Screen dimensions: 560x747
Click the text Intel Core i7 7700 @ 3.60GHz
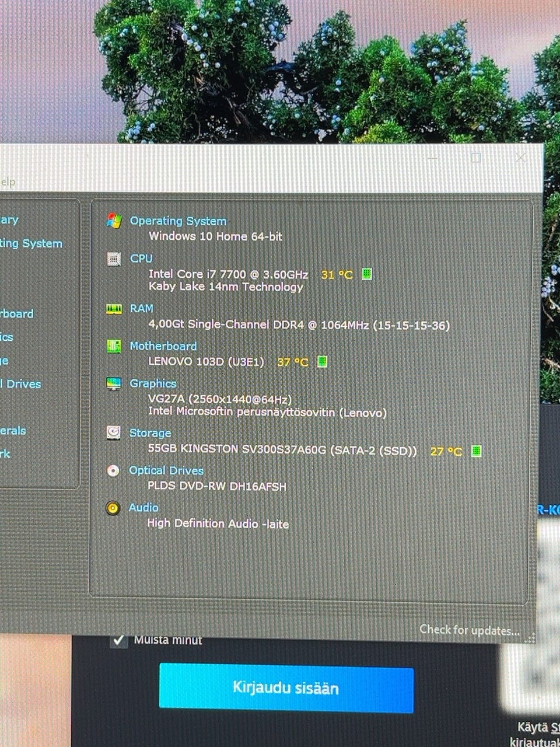(228, 274)
